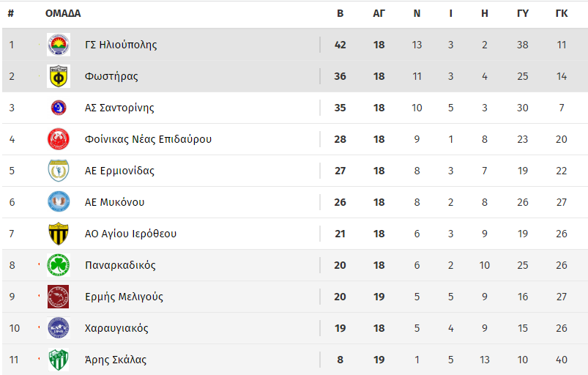Click the ΓΣ Ηλιούπολης team logo

59,45
